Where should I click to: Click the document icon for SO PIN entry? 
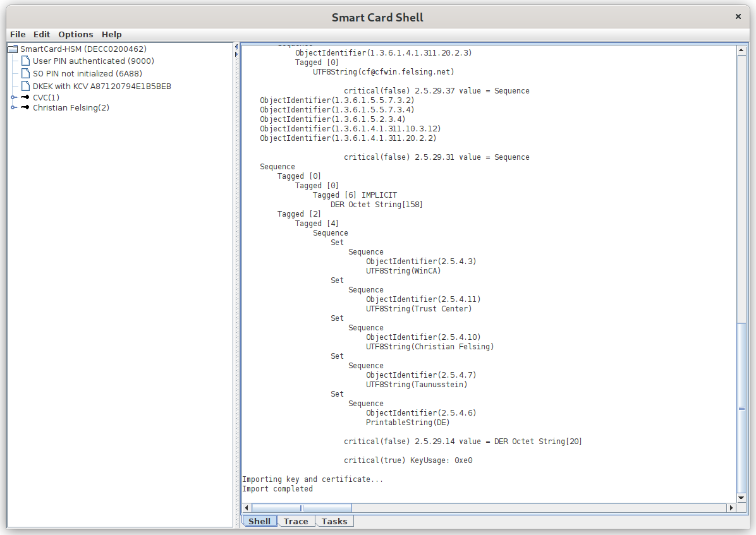click(x=26, y=74)
